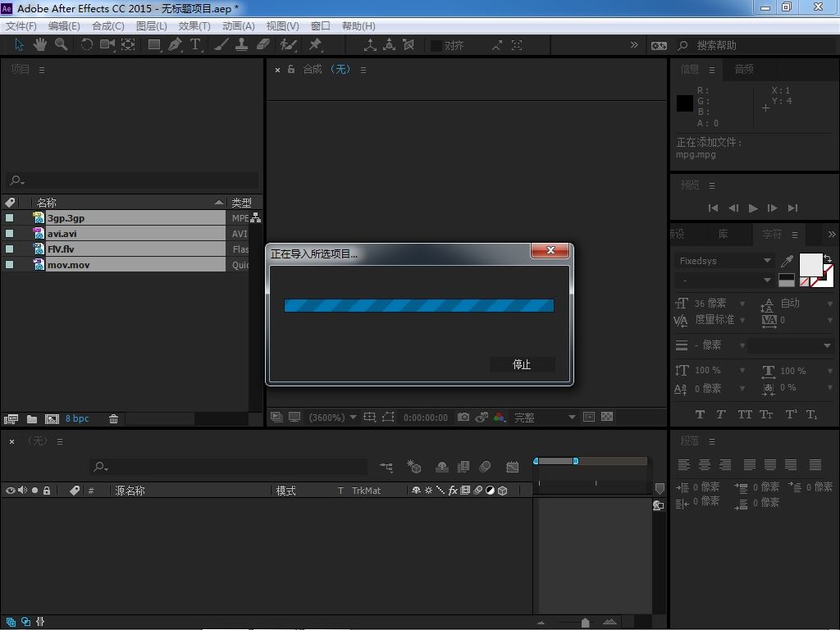The width and height of the screenshot is (840, 630).
Task: Open the font size 36 dropdown
Action: point(742,304)
